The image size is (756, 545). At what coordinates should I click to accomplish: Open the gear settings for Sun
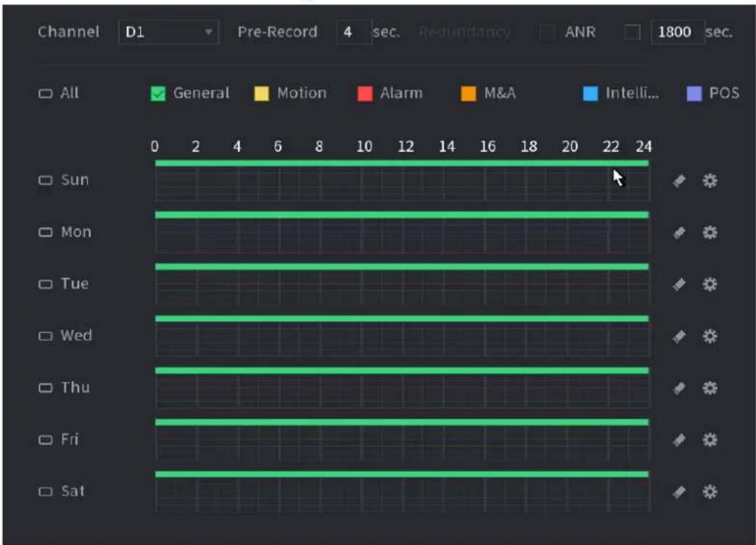click(710, 181)
